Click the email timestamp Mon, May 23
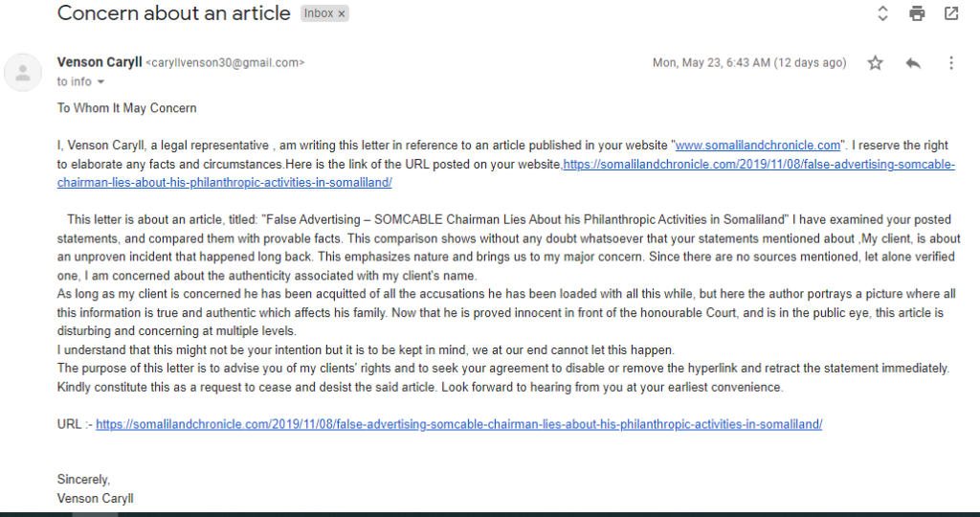Screen dimensions: 980x517 (x=749, y=62)
